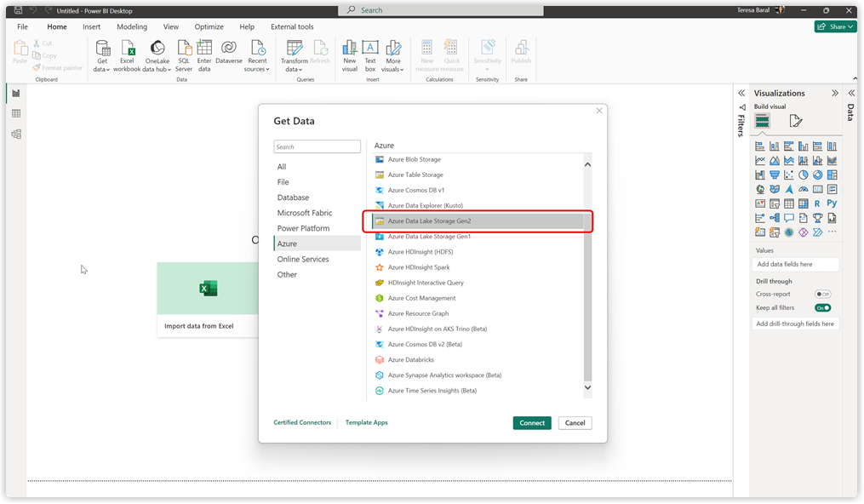Open the Share dropdown button
The image size is (864, 504).
tap(835, 26)
